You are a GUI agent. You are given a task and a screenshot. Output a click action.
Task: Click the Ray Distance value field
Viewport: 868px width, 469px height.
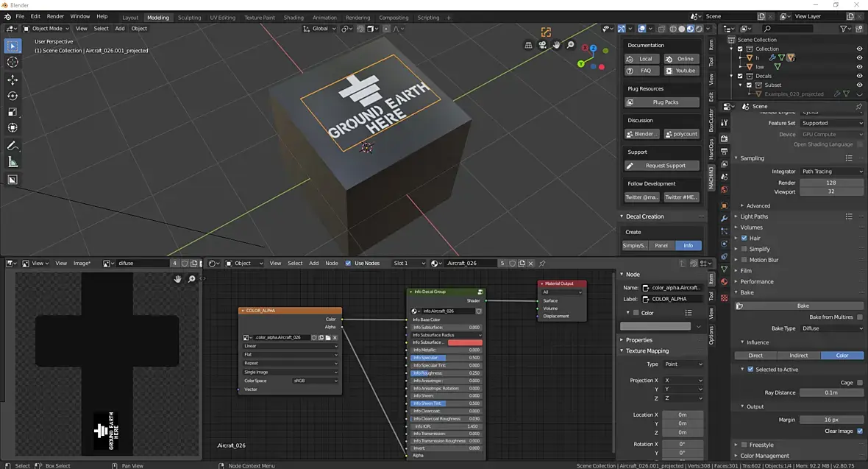point(831,392)
